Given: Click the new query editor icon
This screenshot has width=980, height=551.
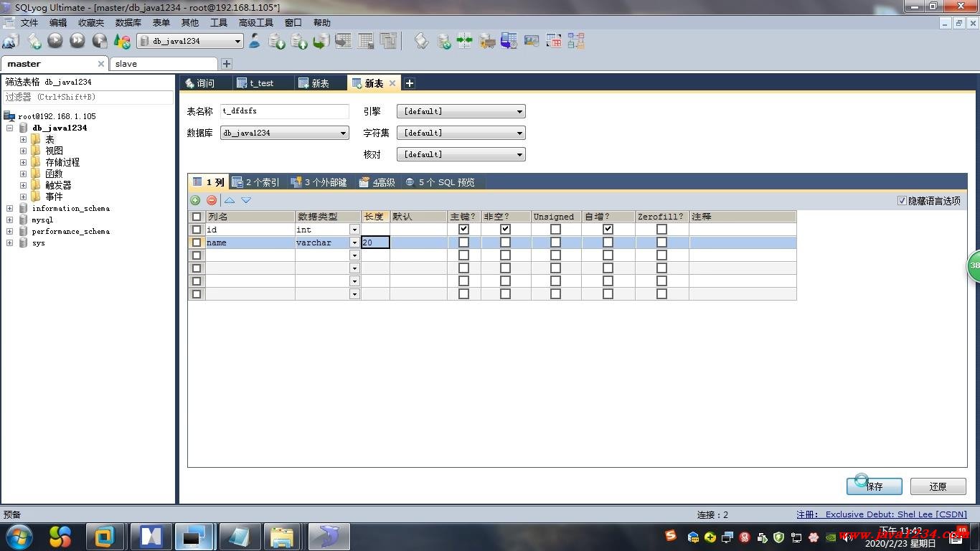Looking at the screenshot, I should [34, 41].
